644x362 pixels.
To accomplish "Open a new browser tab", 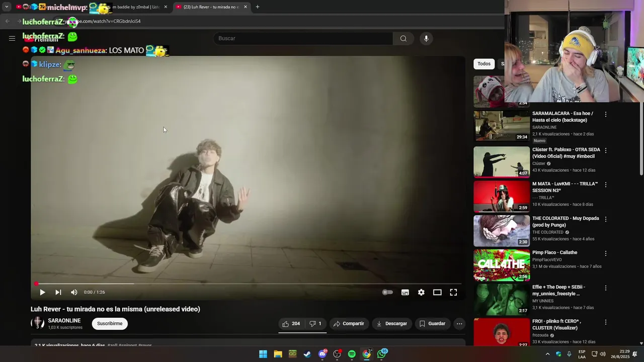I will point(258,7).
